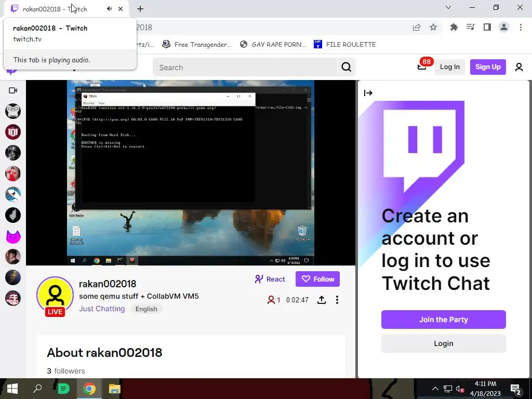Screen dimensions: 532x399
Task: Toggle the Chrome side panel
Action: [487, 27]
